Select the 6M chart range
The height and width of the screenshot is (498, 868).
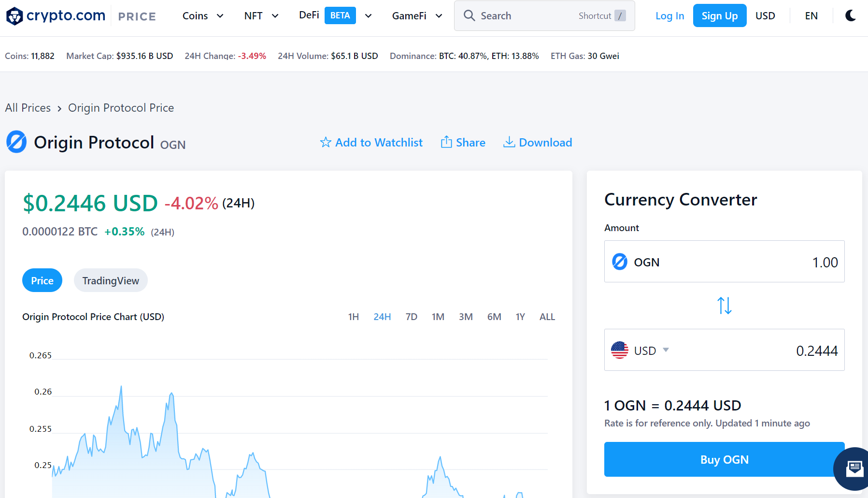point(494,317)
